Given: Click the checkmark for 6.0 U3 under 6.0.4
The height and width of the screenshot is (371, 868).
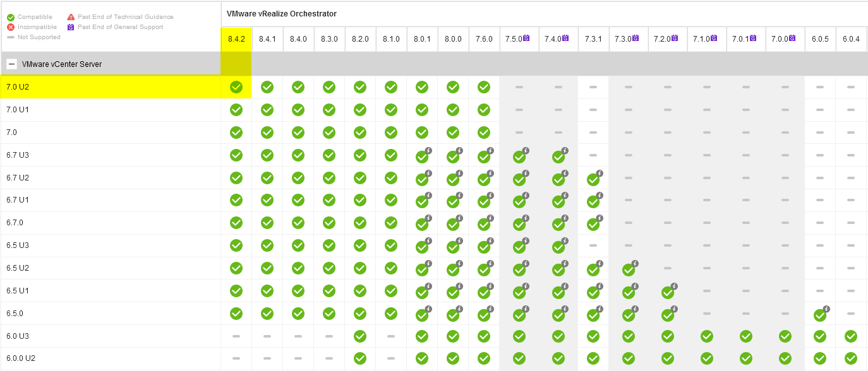Looking at the screenshot, I should 851,336.
